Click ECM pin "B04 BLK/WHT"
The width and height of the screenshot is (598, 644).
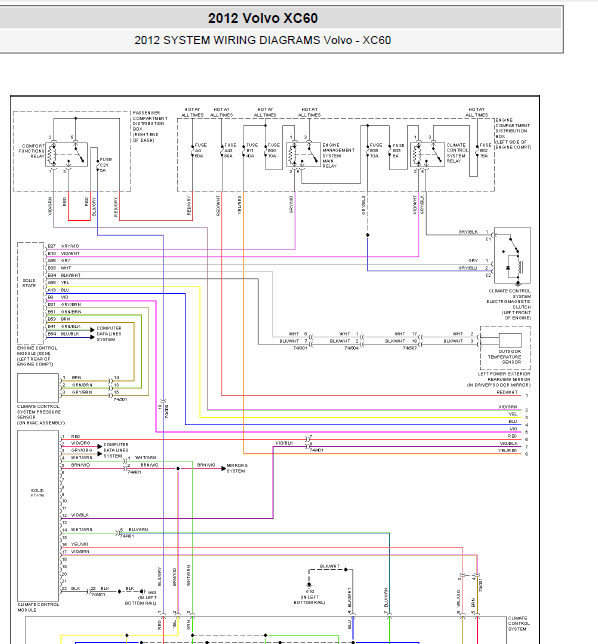(x=64, y=275)
